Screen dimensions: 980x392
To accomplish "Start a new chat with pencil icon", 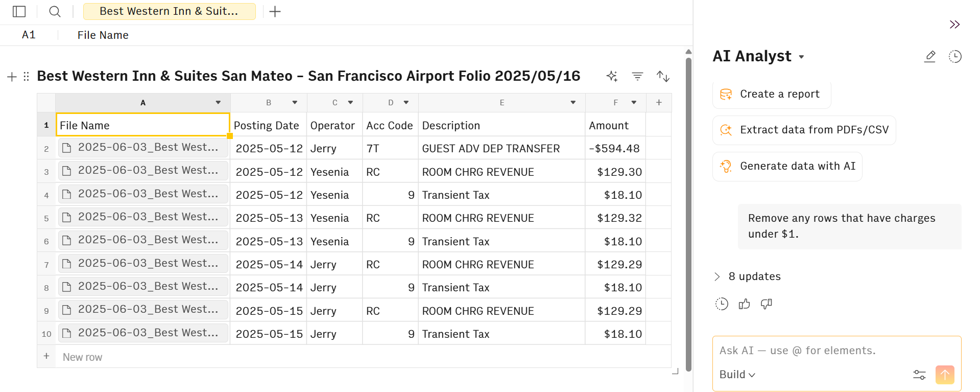I will pyautogui.click(x=930, y=56).
